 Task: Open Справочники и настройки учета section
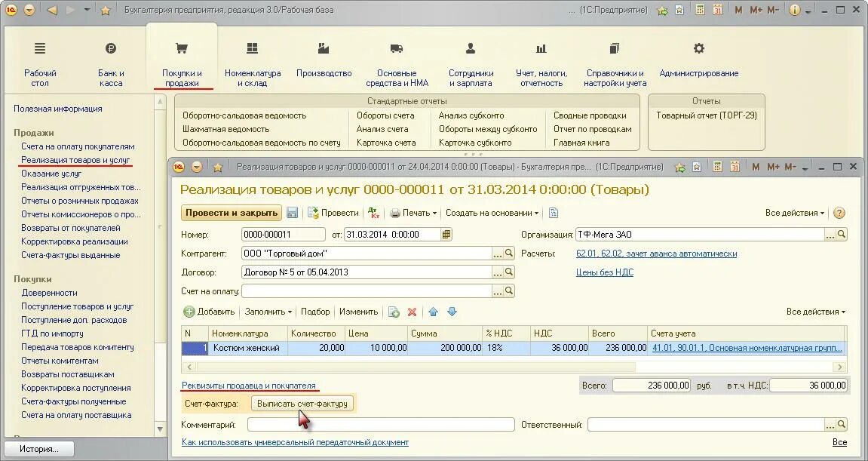point(615,65)
